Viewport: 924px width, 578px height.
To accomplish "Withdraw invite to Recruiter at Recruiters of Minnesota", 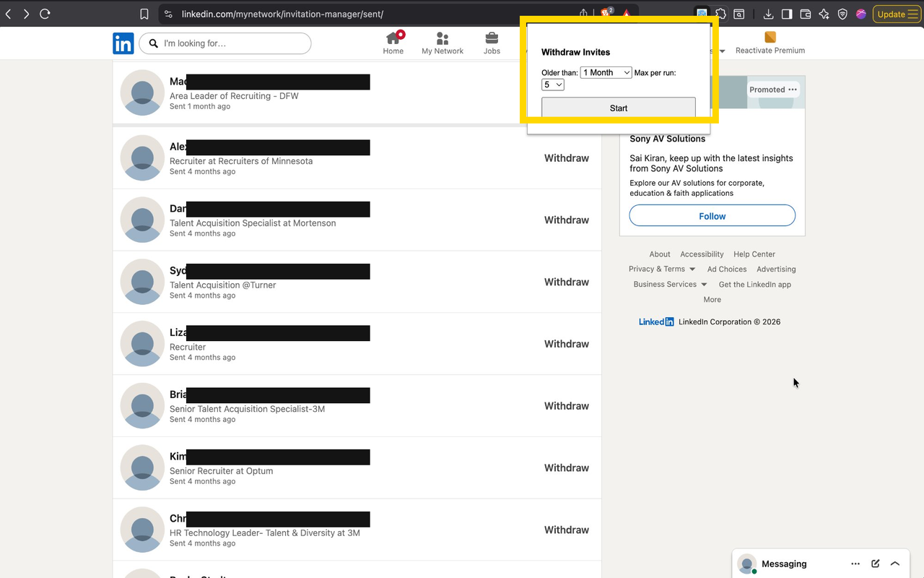I will point(567,158).
